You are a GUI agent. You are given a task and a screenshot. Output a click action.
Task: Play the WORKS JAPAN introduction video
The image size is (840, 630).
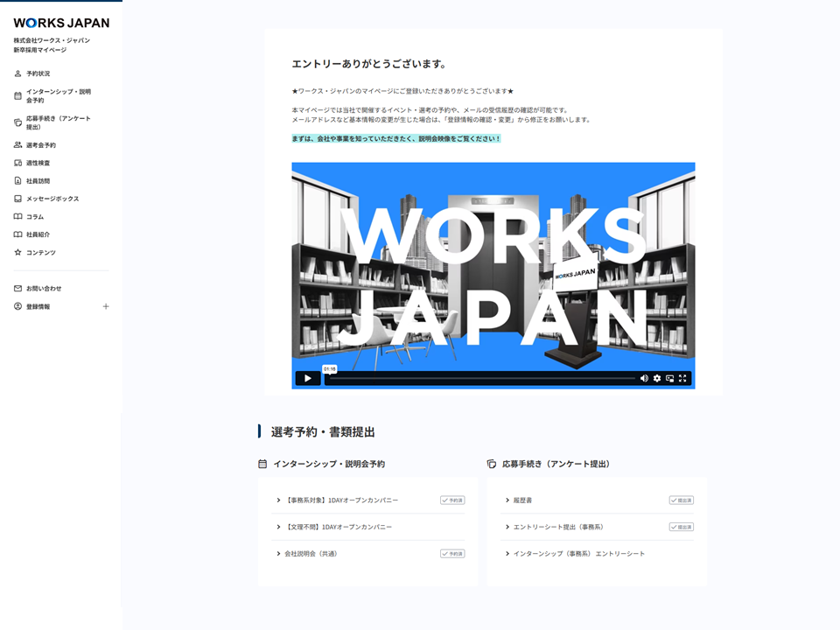point(307,378)
